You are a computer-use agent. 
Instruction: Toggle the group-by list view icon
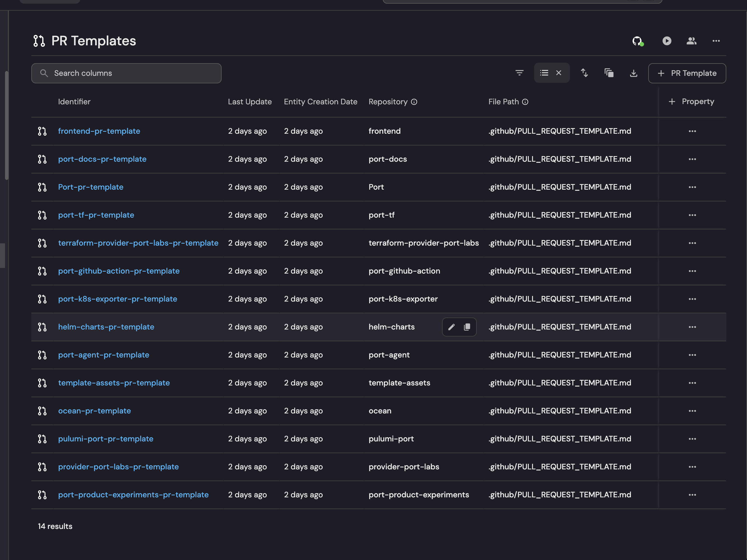(x=544, y=73)
